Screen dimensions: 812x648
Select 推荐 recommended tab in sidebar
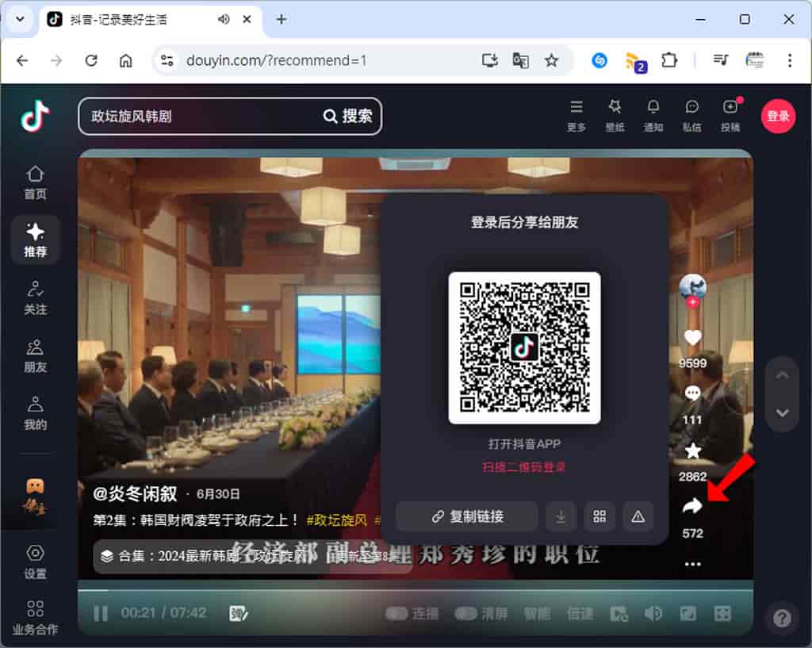[x=35, y=240]
